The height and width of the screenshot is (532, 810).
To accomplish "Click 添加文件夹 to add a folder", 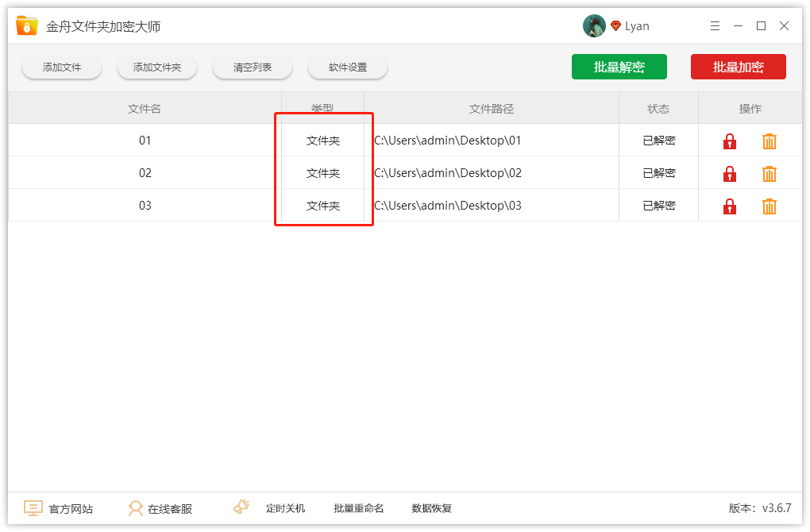I will pyautogui.click(x=157, y=67).
